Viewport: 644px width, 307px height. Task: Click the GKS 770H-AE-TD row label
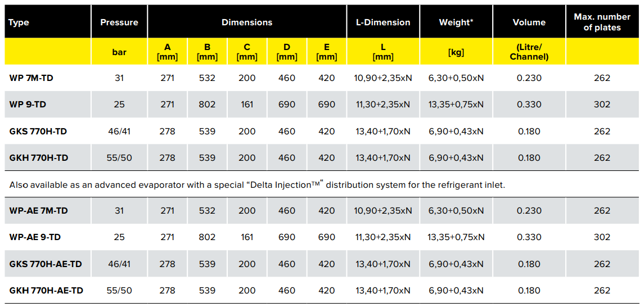coord(46,264)
